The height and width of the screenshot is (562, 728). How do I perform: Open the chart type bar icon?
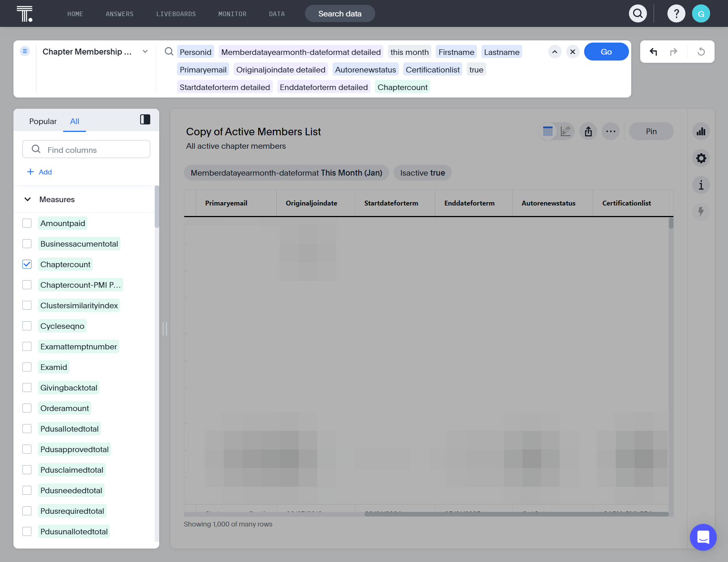click(701, 132)
